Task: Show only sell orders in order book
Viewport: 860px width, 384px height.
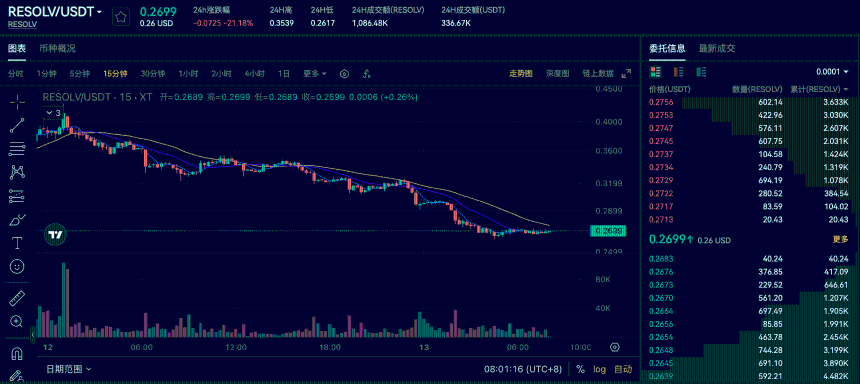Action: click(678, 72)
